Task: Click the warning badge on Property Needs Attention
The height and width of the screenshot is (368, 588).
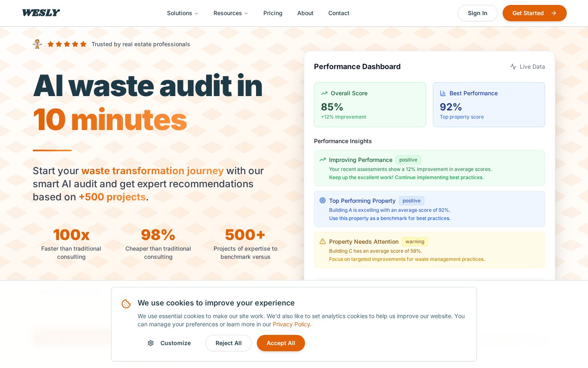Action: tap(415, 242)
